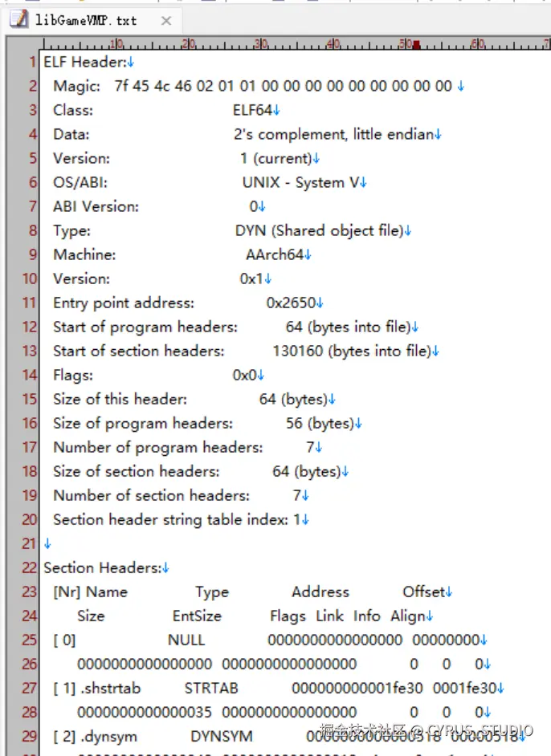Click the notepad file icon on the tab
The width and height of the screenshot is (551, 756).
18,20
